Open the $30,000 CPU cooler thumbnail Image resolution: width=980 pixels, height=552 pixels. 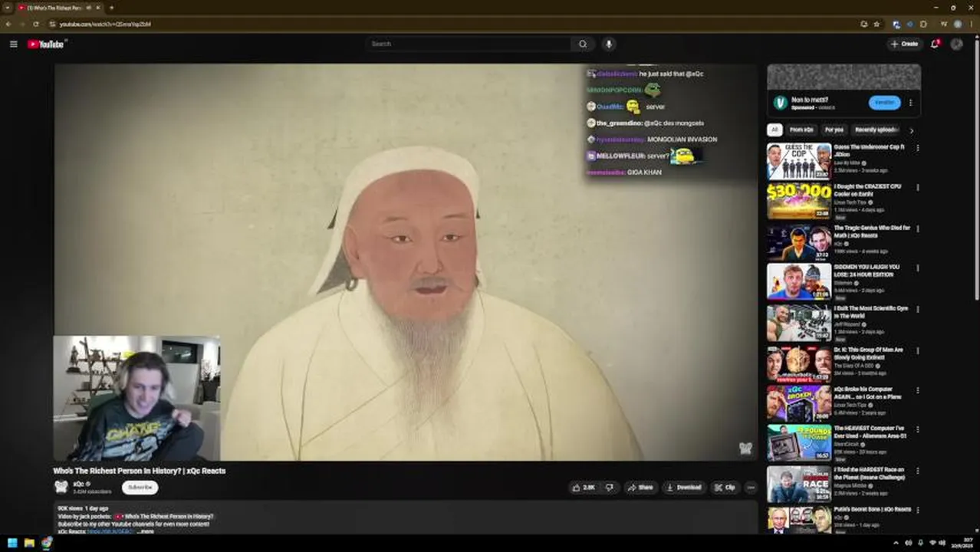pyautogui.click(x=799, y=202)
